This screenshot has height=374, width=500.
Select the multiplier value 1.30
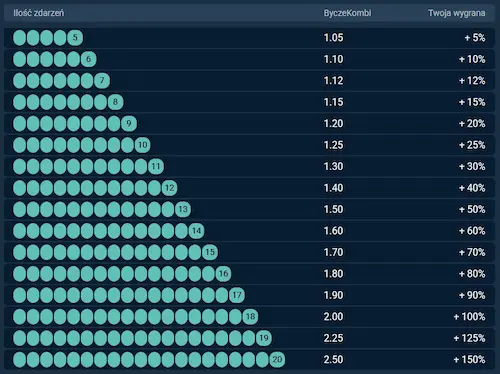(x=333, y=166)
